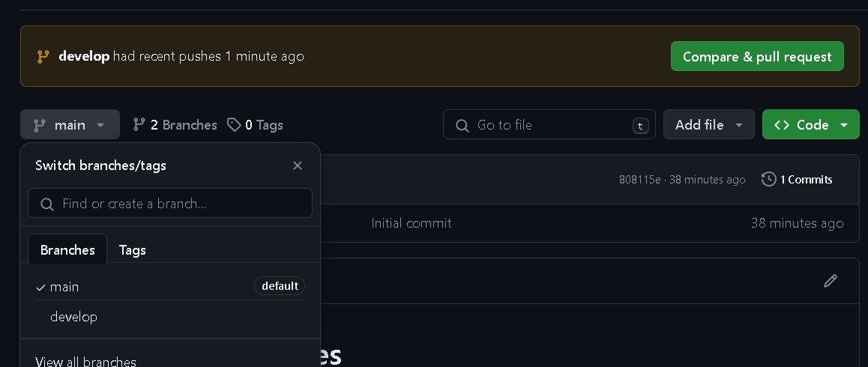Click the angle brackets icon on Code button

(x=782, y=125)
